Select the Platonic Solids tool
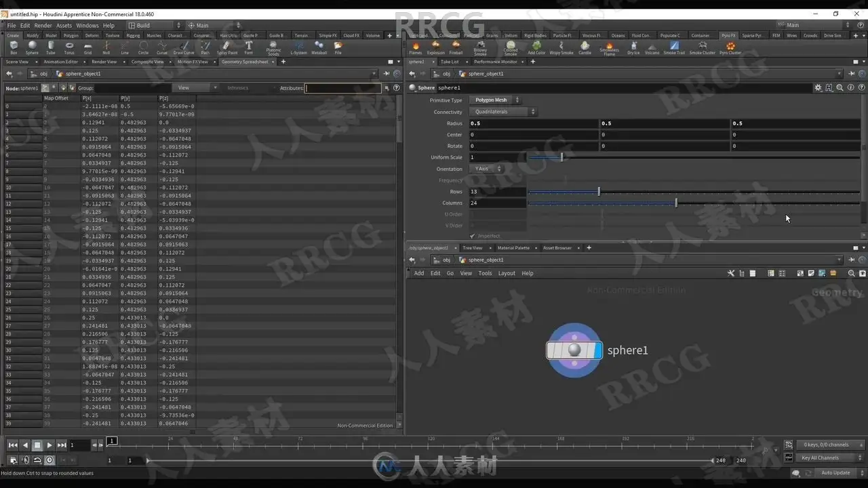The height and width of the screenshot is (488, 868). (x=273, y=48)
